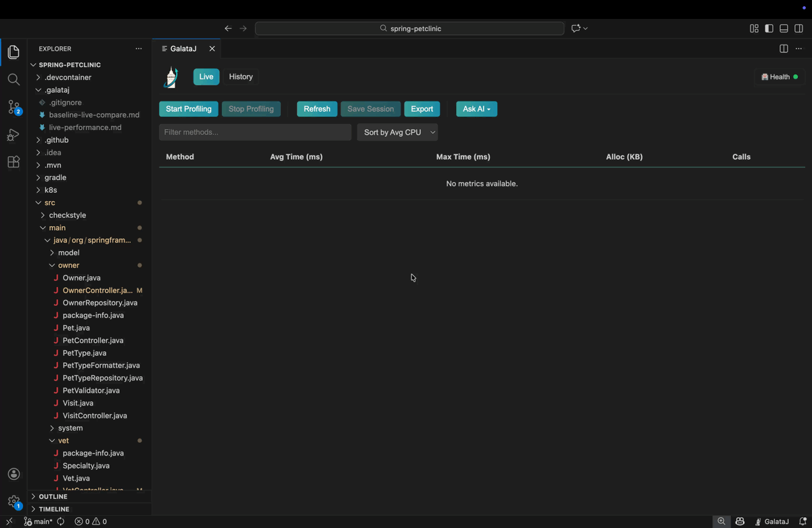Open the Search view in activity bar
This screenshot has width=812, height=528.
pyautogui.click(x=14, y=80)
